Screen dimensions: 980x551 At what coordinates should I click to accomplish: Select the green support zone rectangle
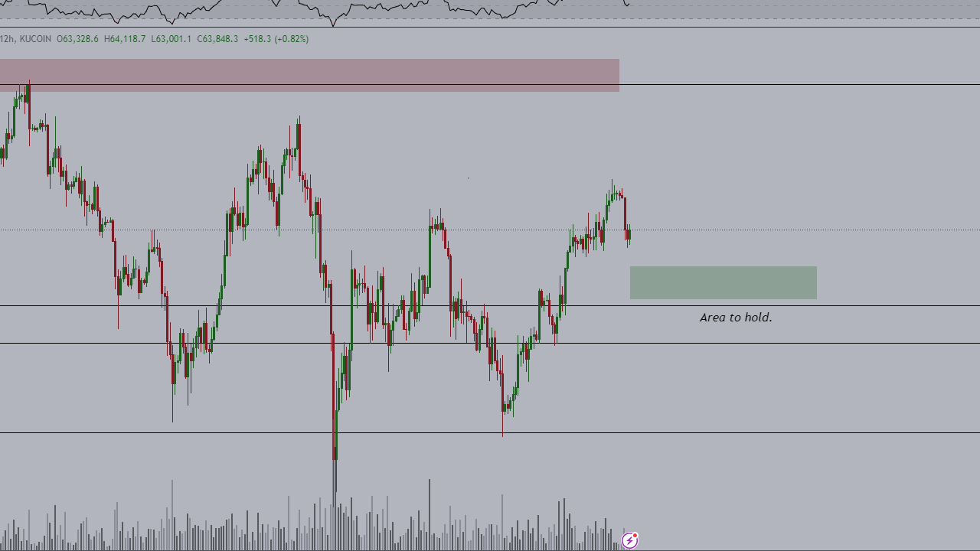coord(724,282)
